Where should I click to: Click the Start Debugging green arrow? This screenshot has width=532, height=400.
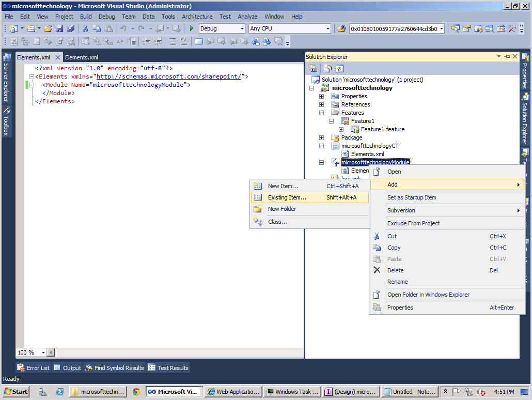pyautogui.click(x=191, y=29)
